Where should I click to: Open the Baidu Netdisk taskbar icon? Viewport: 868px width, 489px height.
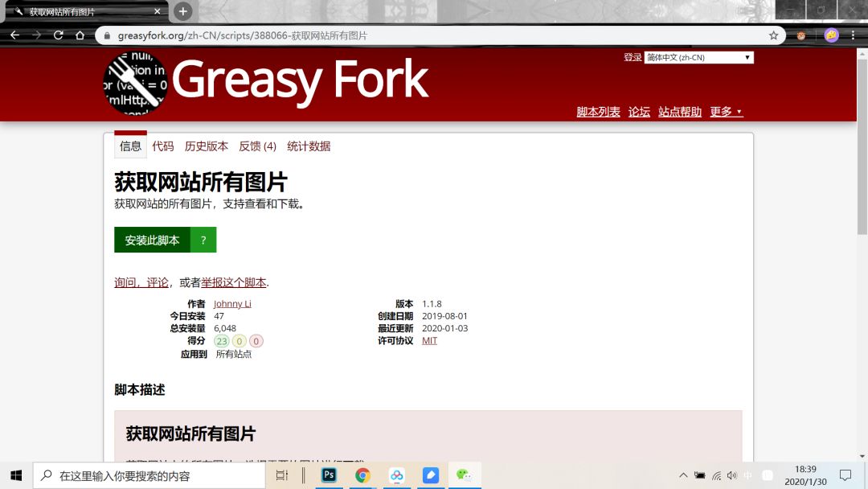point(396,475)
